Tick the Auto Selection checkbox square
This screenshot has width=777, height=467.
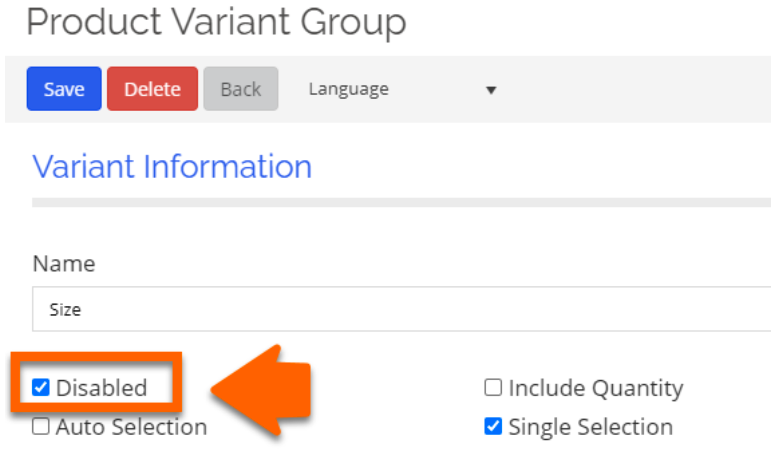pos(41,427)
